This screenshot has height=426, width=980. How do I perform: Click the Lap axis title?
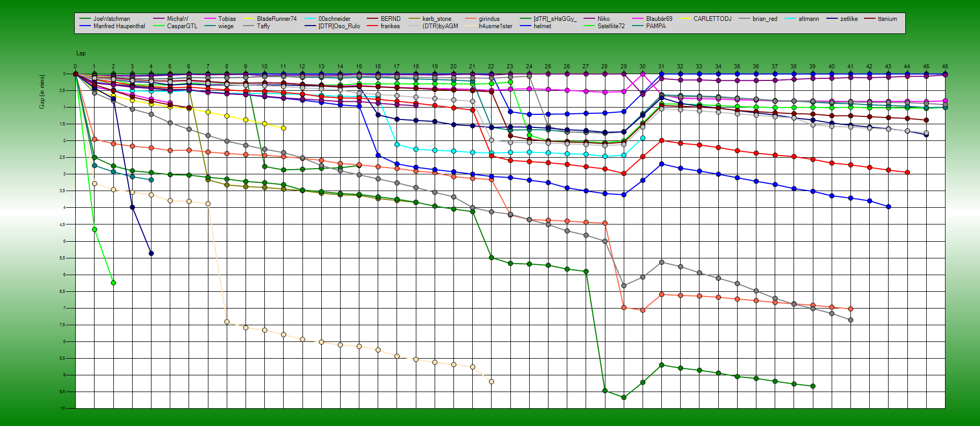point(81,53)
